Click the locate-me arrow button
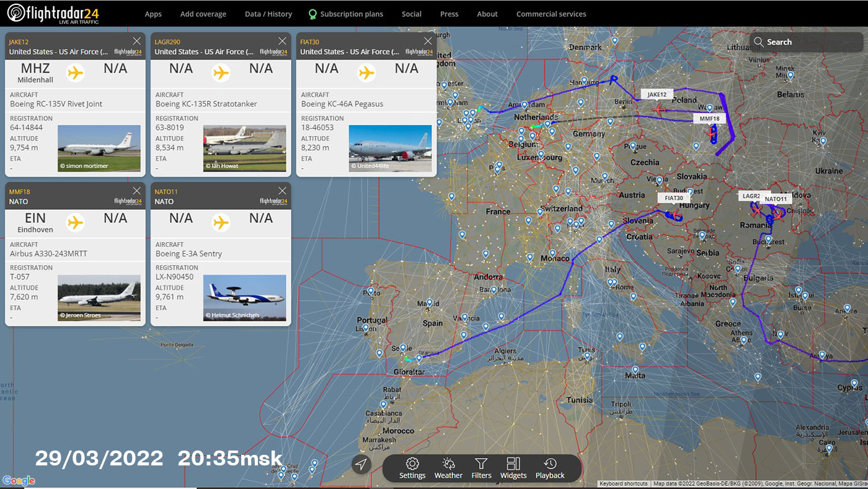 (x=361, y=464)
